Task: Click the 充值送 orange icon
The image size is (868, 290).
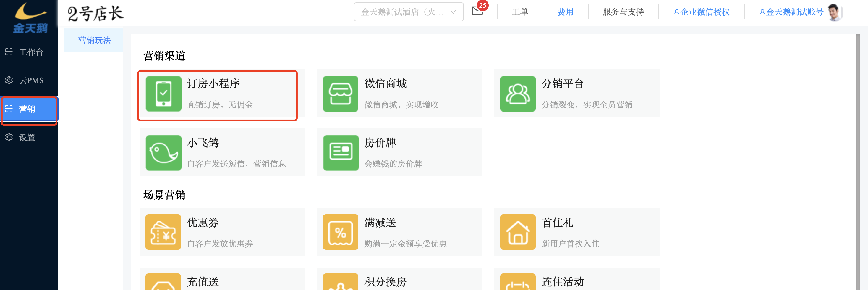Action: point(163,282)
